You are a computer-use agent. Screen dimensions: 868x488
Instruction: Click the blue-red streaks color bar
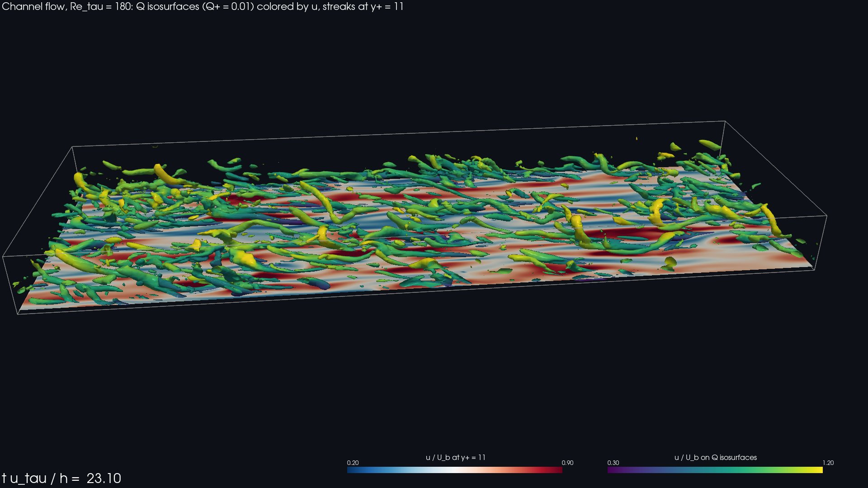click(454, 470)
